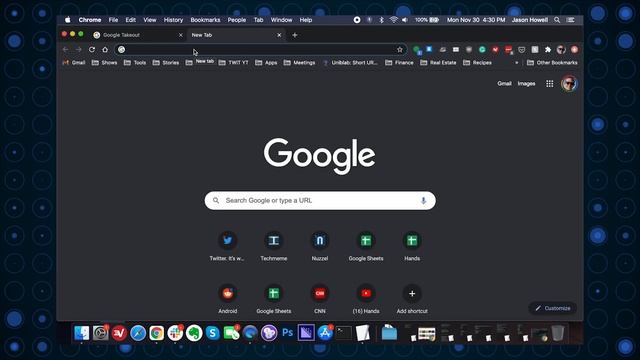Expand the Other Bookmarks folder
Screen dimensions: 640x360
point(552,63)
